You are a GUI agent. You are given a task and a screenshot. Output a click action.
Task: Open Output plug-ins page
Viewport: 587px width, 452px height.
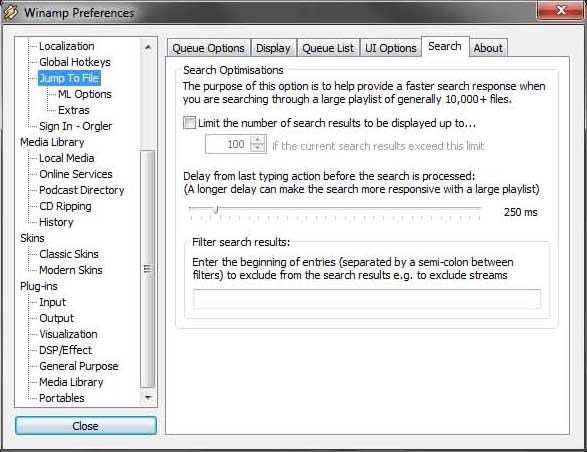tap(57, 318)
